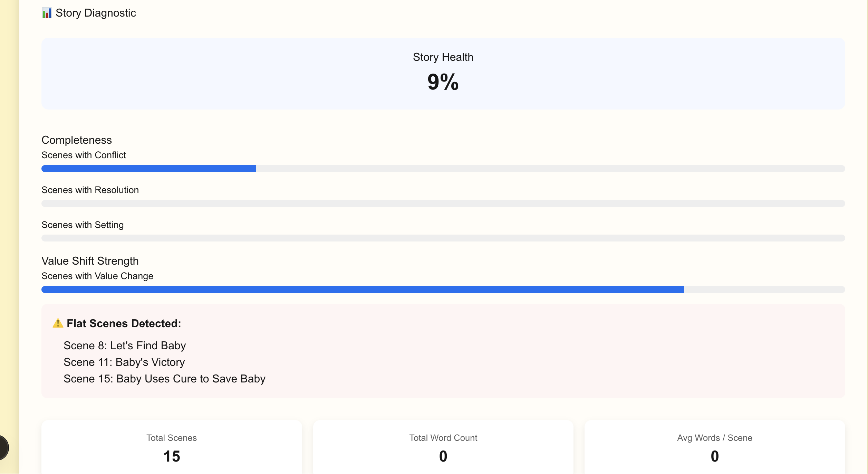
Task: Click the Total Word Count card
Action: pos(443,448)
